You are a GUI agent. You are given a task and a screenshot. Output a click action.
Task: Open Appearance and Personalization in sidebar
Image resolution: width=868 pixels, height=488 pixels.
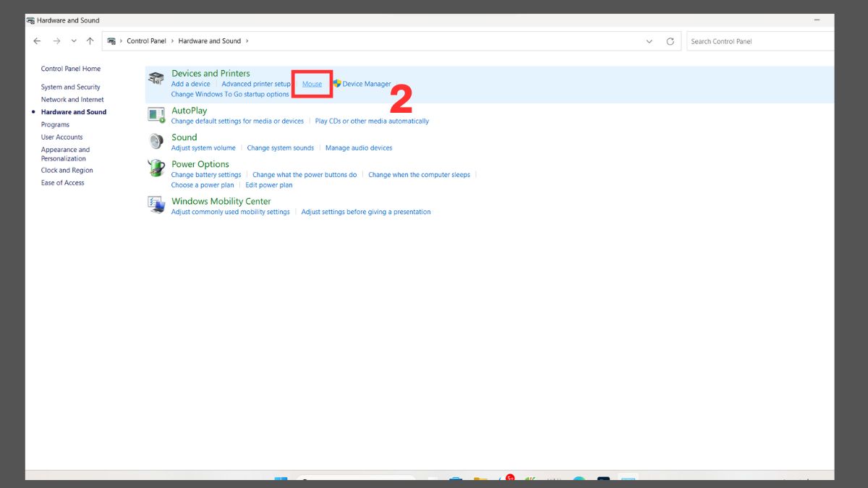click(x=65, y=154)
